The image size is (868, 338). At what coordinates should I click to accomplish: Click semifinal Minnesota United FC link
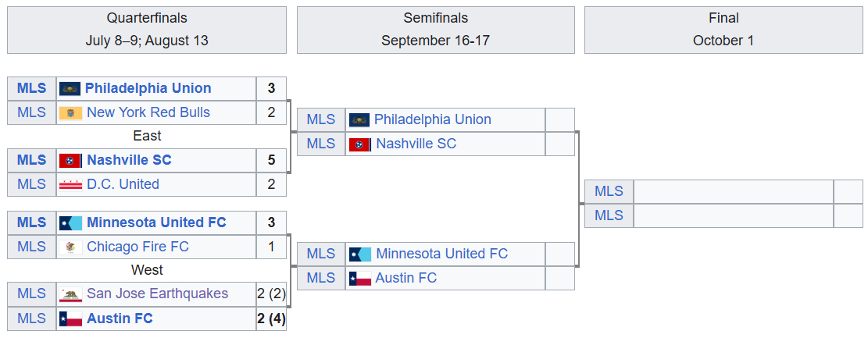pyautogui.click(x=441, y=254)
